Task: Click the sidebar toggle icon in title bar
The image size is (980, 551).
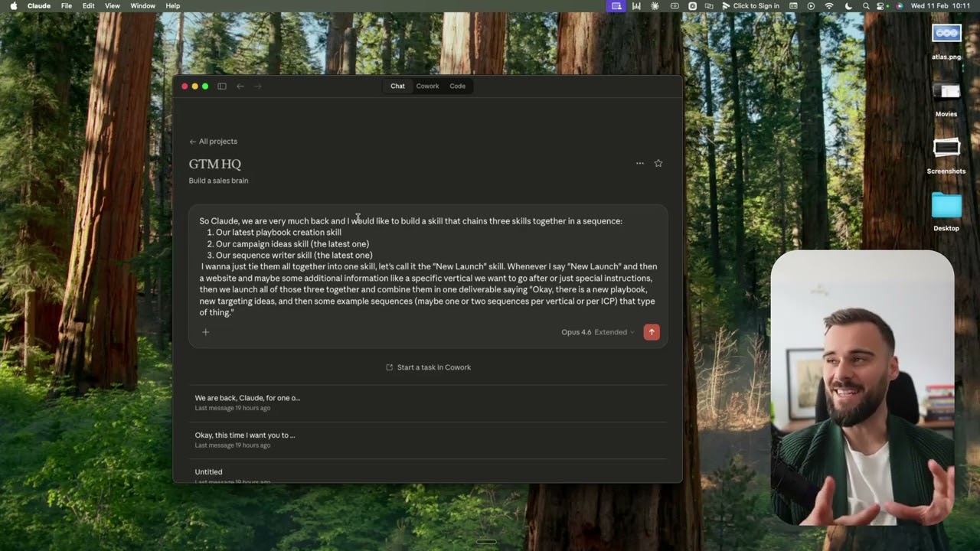Action: (222, 86)
